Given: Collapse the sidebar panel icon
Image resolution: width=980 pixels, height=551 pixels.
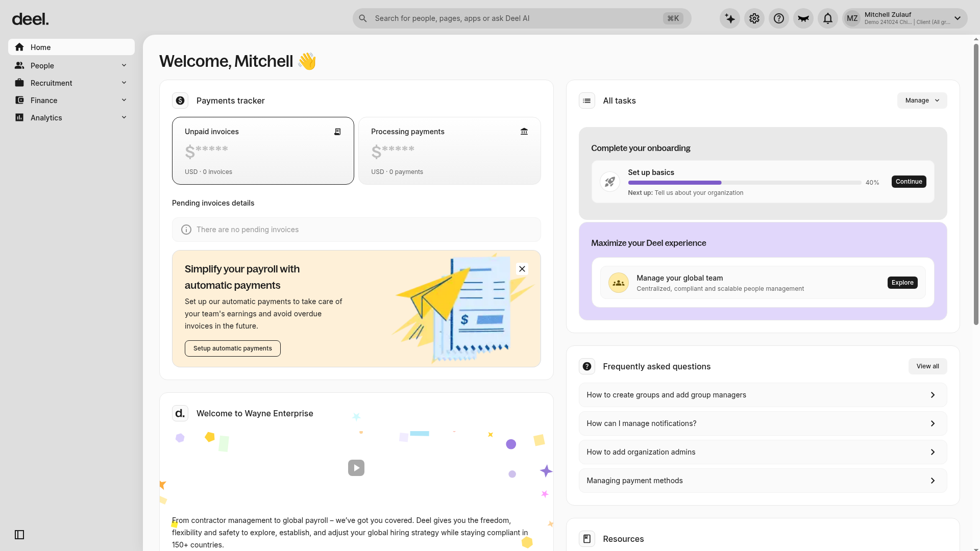Looking at the screenshot, I should tap(19, 535).
